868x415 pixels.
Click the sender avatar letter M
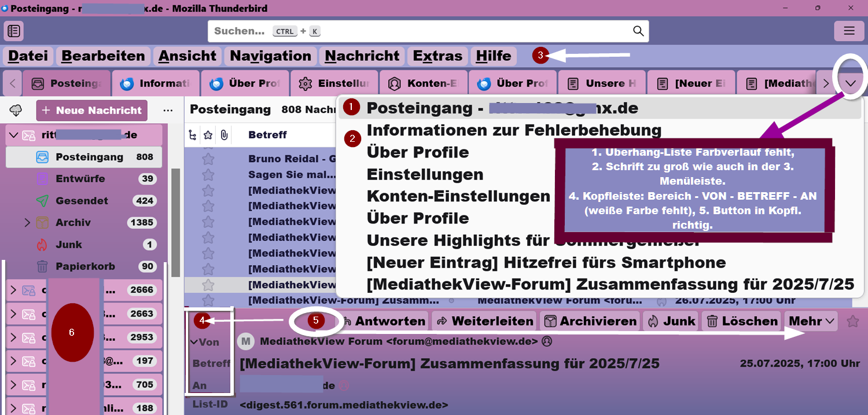(x=246, y=341)
